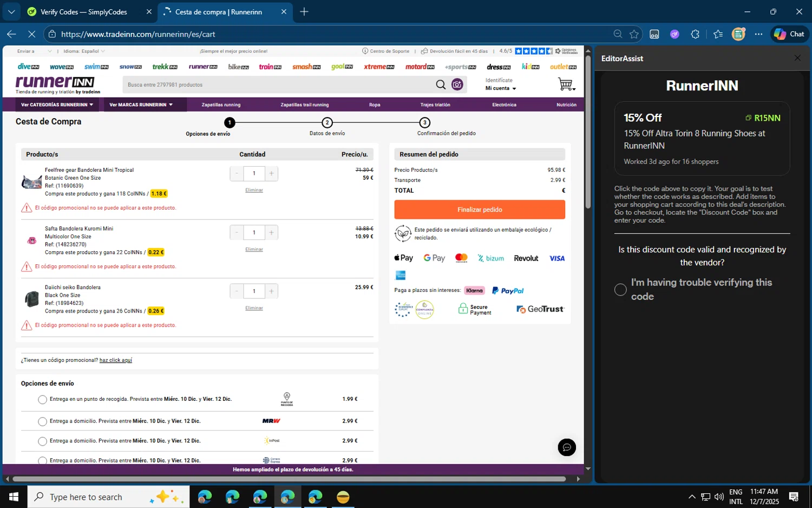Viewport: 812px width, 508px height.
Task: Expand the Mi cuenta account dropdown
Action: (x=501, y=88)
